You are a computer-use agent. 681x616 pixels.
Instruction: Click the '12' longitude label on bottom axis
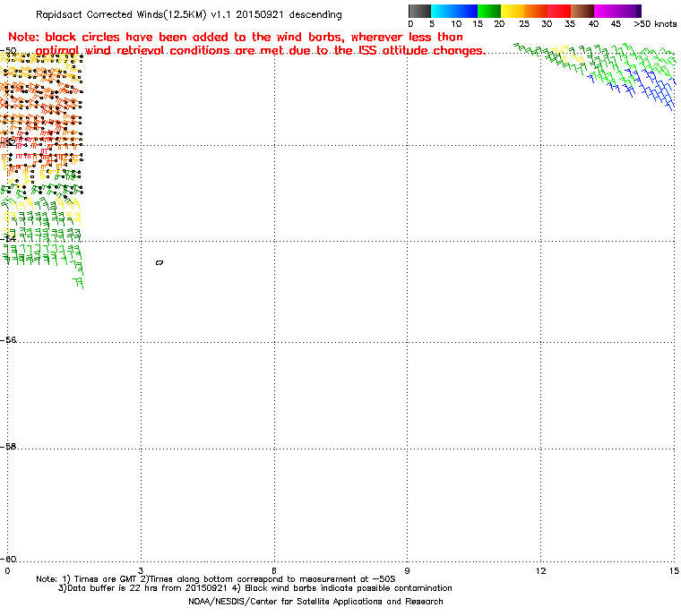[540, 570]
